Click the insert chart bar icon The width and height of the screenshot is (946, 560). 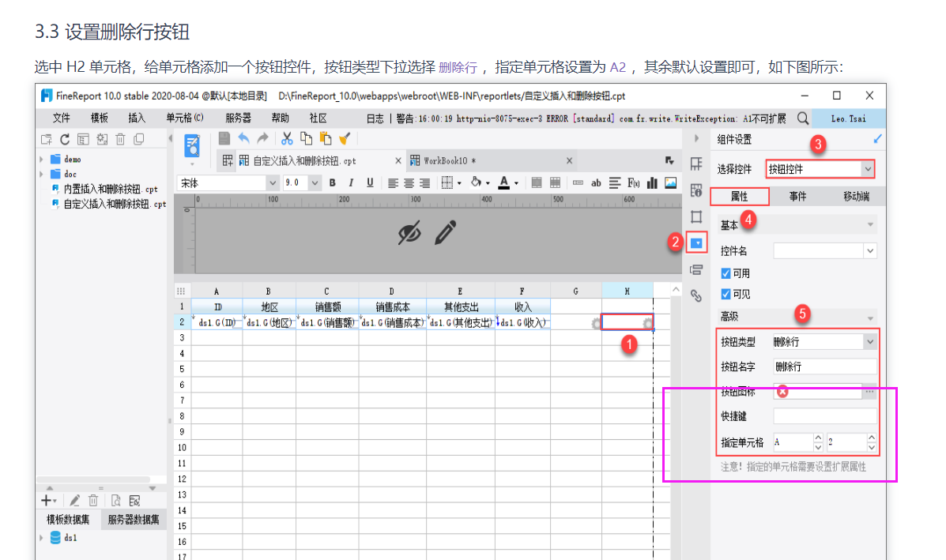pos(652,183)
